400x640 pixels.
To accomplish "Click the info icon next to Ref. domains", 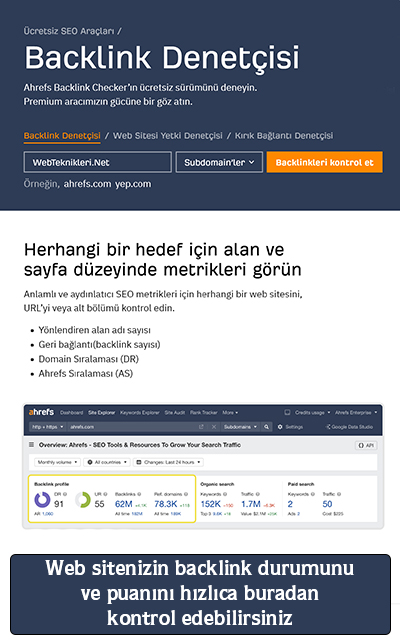I will tap(186, 494).
